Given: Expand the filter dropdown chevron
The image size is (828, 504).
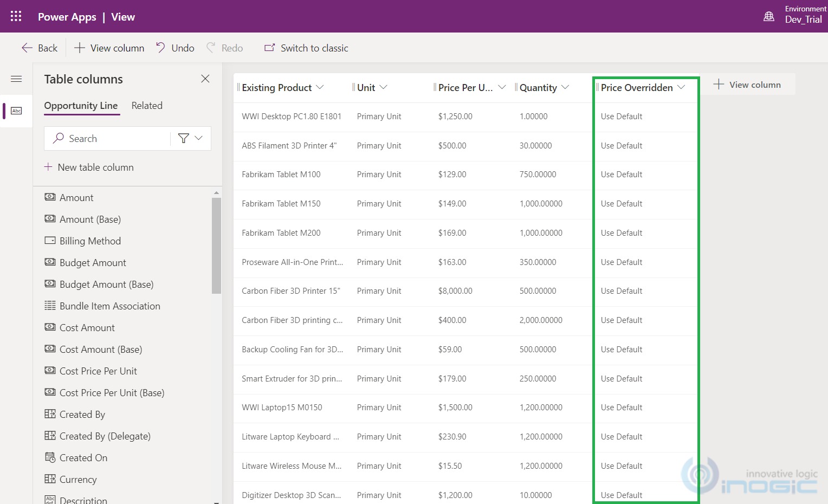Looking at the screenshot, I should tap(199, 138).
